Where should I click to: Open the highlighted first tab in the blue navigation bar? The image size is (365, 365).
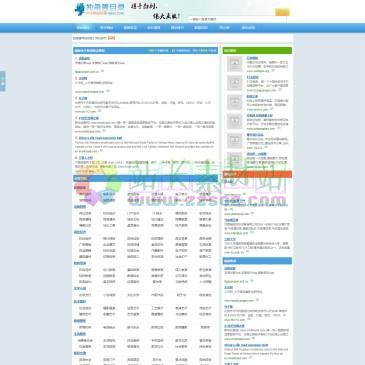(83, 28)
